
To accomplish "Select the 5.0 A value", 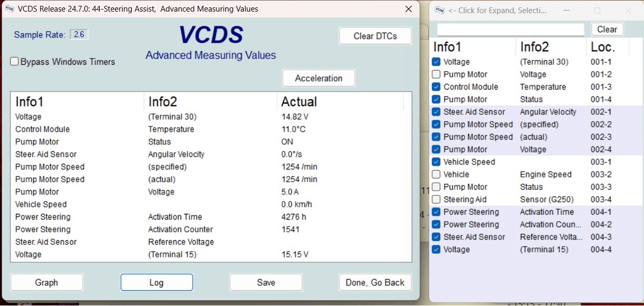I will pyautogui.click(x=290, y=192).
